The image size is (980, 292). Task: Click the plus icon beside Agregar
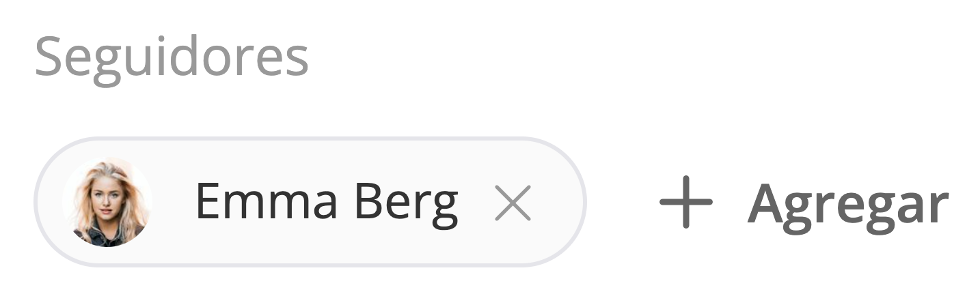685,202
